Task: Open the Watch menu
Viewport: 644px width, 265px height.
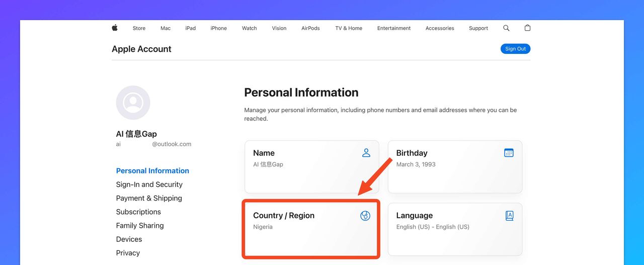Action: tap(249, 28)
